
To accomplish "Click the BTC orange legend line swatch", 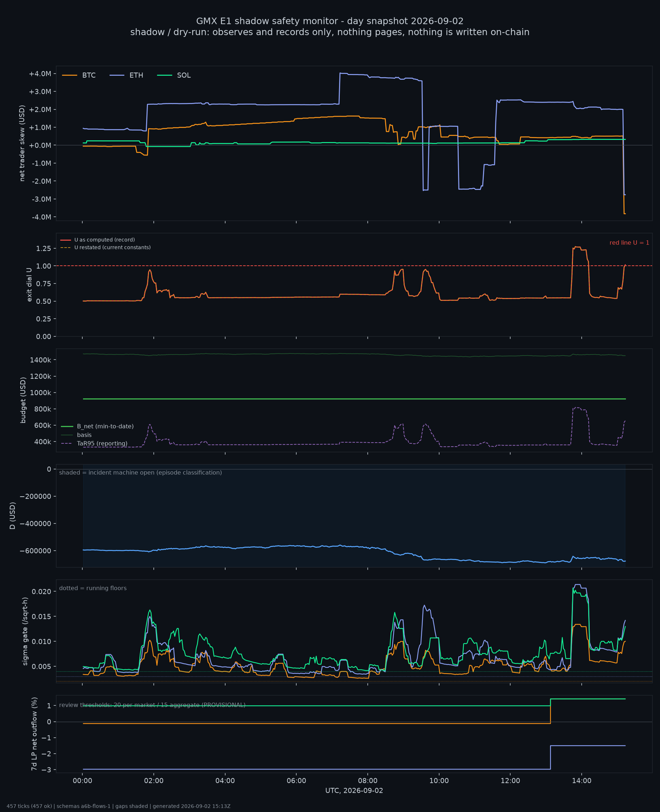I will (70, 75).
